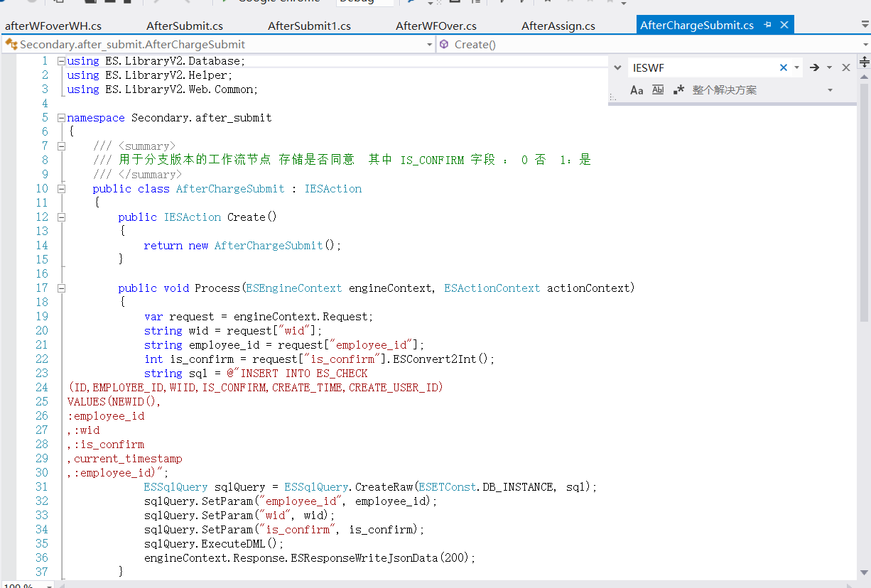Collapse the summary comment at line 7
The height and width of the screenshot is (588, 871).
(x=61, y=146)
